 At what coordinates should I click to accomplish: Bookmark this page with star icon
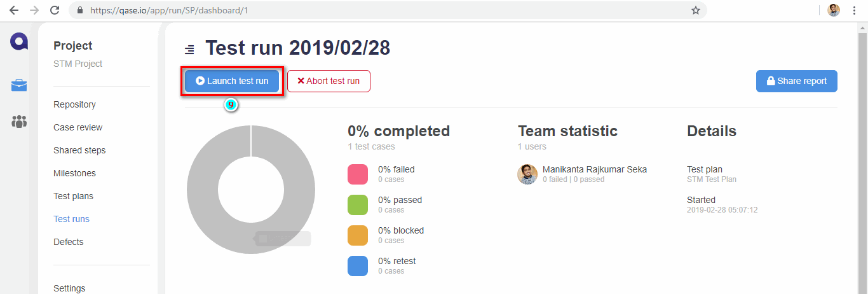click(x=696, y=10)
